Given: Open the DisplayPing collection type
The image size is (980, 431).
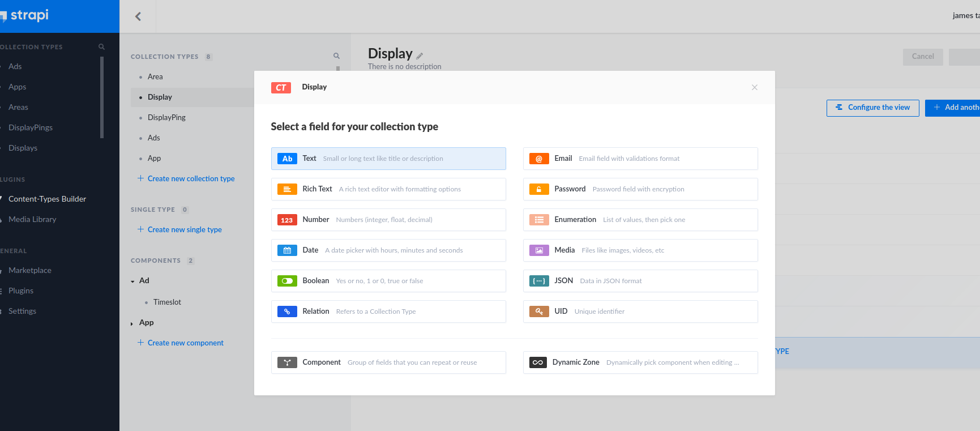Looking at the screenshot, I should click(x=166, y=117).
